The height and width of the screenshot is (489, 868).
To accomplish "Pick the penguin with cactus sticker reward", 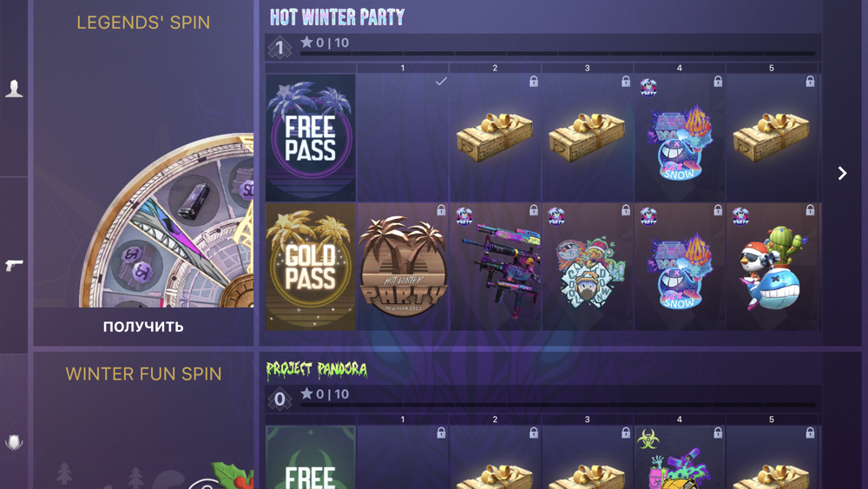I will [773, 267].
